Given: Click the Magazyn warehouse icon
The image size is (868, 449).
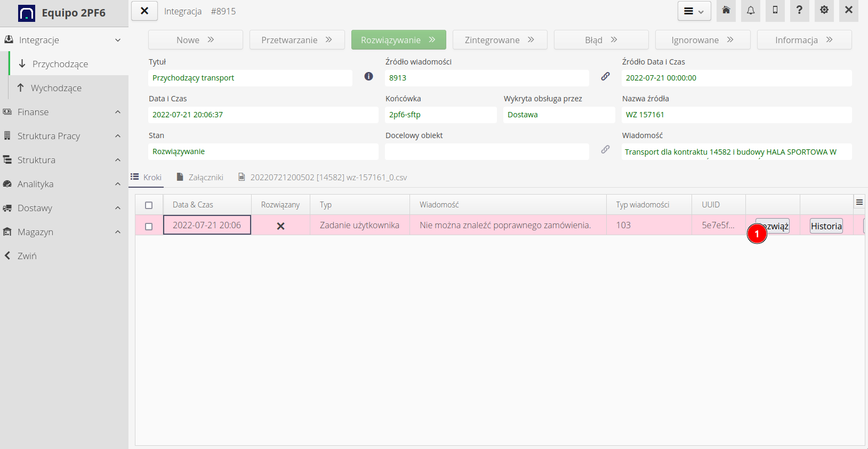Looking at the screenshot, I should [x=7, y=231].
